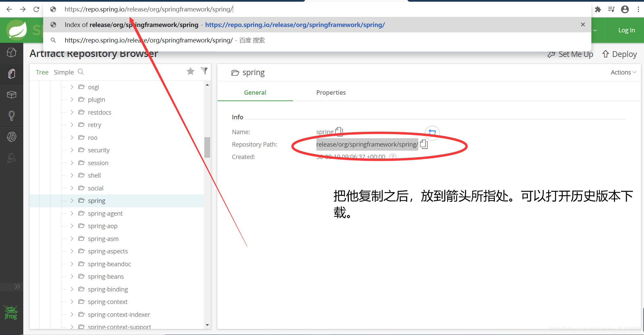
Task: Switch to the General tab
Action: 255,93
